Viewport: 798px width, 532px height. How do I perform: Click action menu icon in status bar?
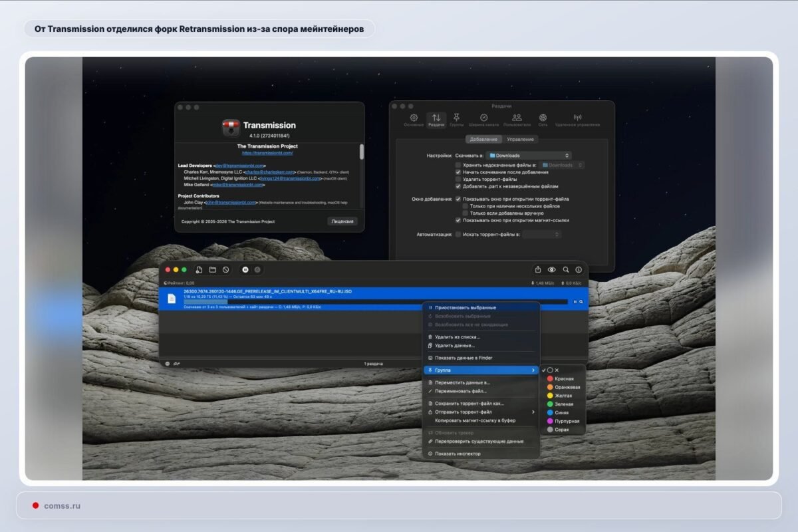(x=167, y=364)
